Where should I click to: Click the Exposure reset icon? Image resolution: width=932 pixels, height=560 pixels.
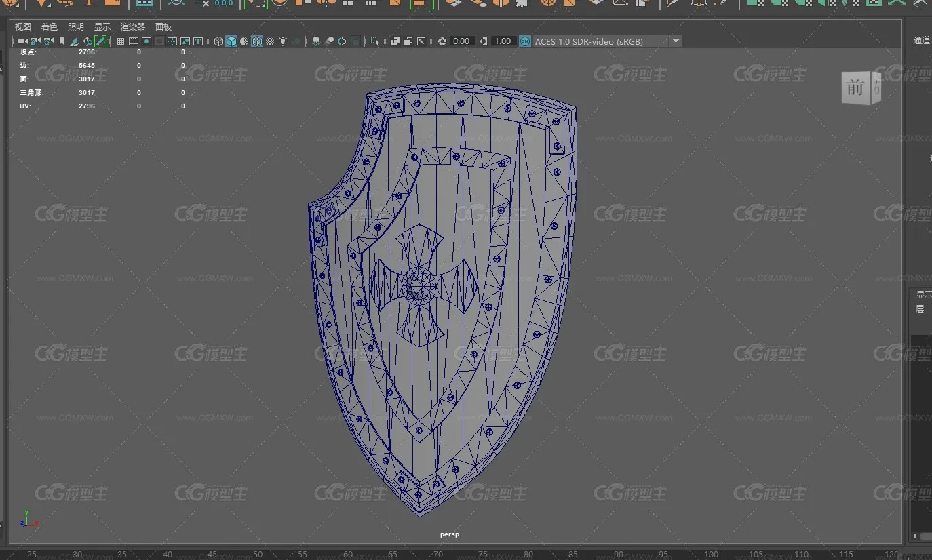click(x=442, y=41)
